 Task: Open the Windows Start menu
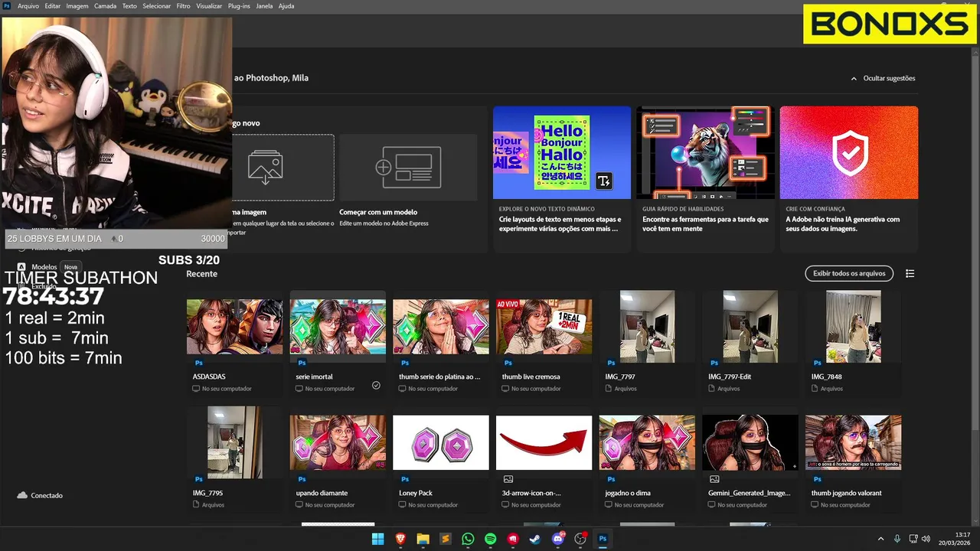(377, 539)
